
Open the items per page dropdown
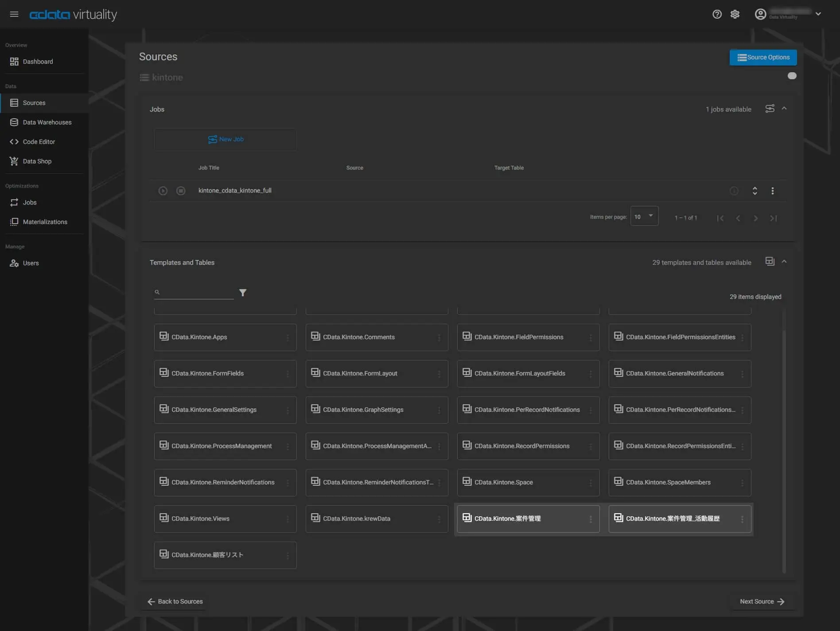(x=644, y=217)
